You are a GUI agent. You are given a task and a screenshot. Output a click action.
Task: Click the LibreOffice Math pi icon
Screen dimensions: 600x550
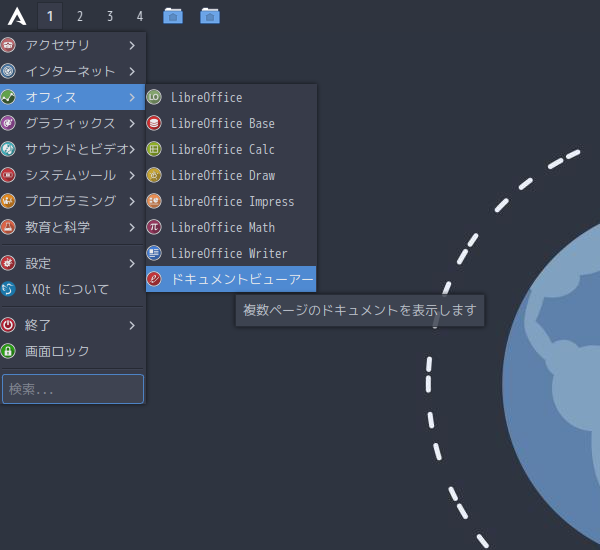pos(154,227)
